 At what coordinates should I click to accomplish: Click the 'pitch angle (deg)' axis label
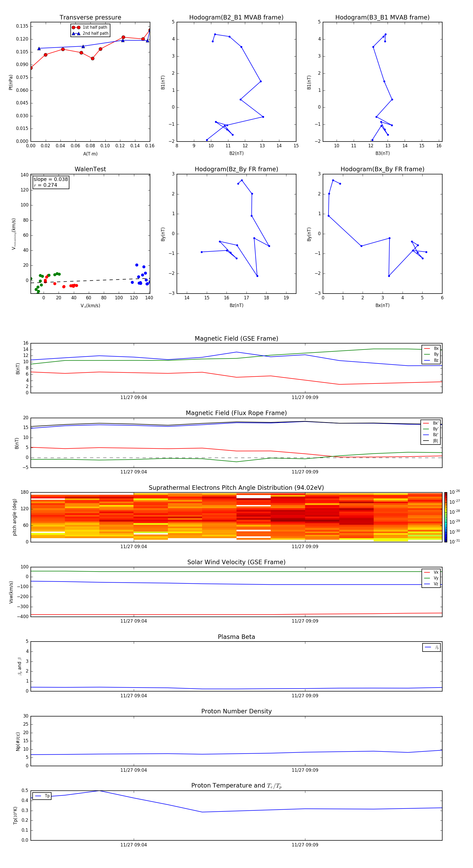click(x=14, y=517)
